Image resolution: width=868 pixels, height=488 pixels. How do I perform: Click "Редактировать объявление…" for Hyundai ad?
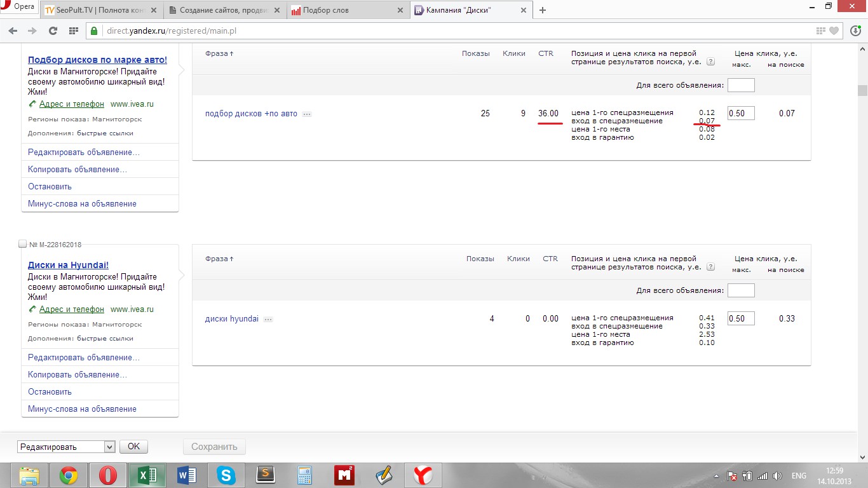pos(84,358)
